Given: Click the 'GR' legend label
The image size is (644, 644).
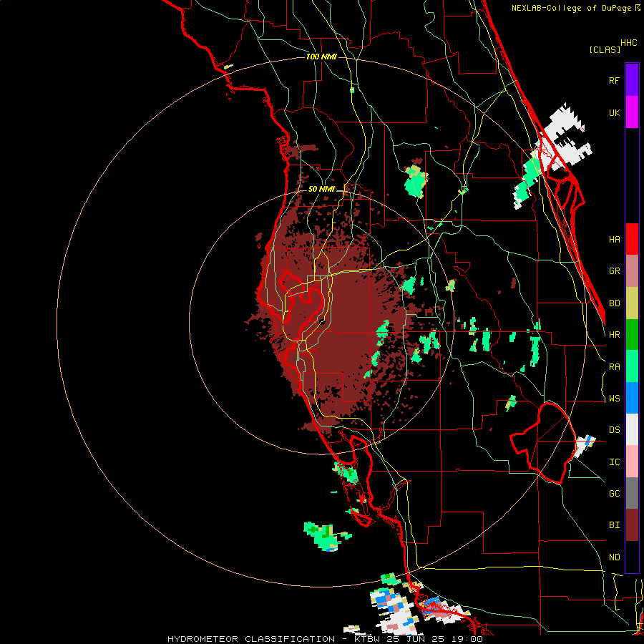Looking at the screenshot, I should tap(614, 271).
